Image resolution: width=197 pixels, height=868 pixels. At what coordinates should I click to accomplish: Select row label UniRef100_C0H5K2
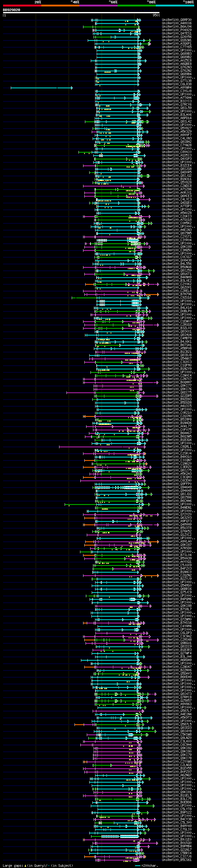pyautogui.click(x=177, y=223)
